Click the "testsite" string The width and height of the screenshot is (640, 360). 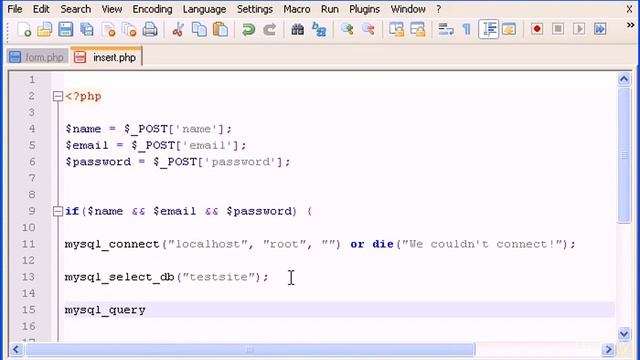tap(219, 277)
